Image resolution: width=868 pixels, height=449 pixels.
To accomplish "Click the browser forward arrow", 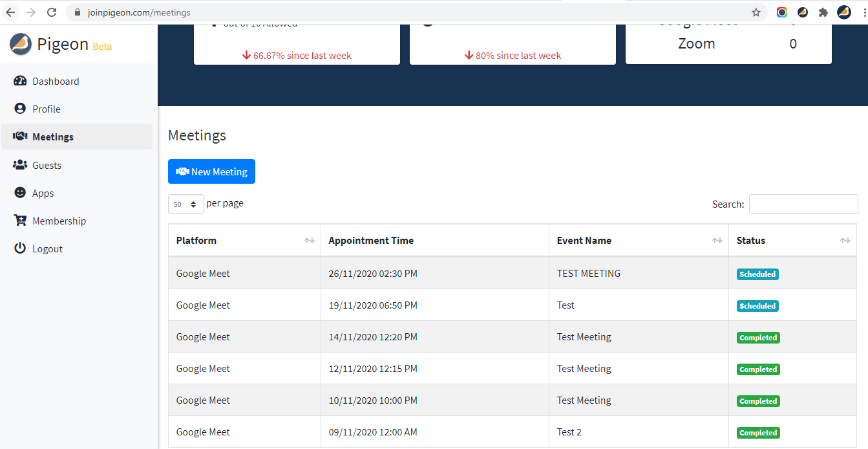I will tap(31, 12).
